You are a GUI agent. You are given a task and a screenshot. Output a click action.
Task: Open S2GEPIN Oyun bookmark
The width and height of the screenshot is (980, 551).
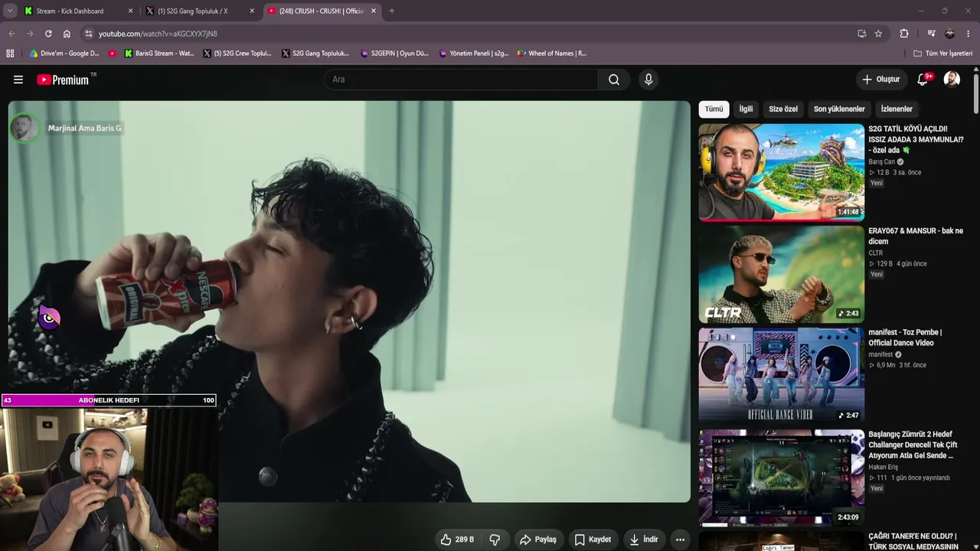coord(394,54)
